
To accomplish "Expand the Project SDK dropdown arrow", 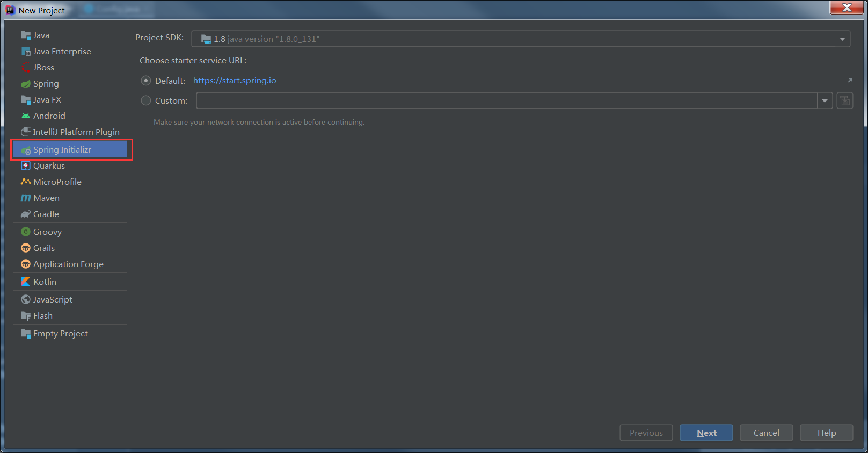I will pyautogui.click(x=842, y=39).
